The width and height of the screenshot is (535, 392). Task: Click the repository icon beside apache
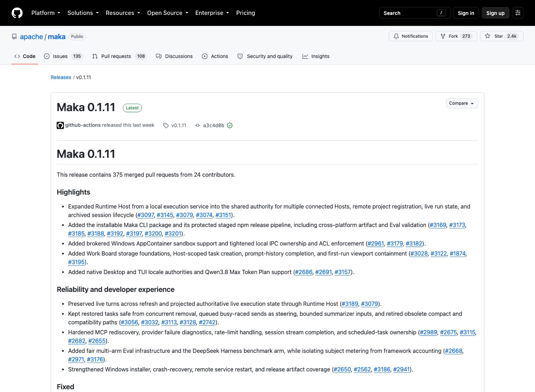pyautogui.click(x=14, y=37)
